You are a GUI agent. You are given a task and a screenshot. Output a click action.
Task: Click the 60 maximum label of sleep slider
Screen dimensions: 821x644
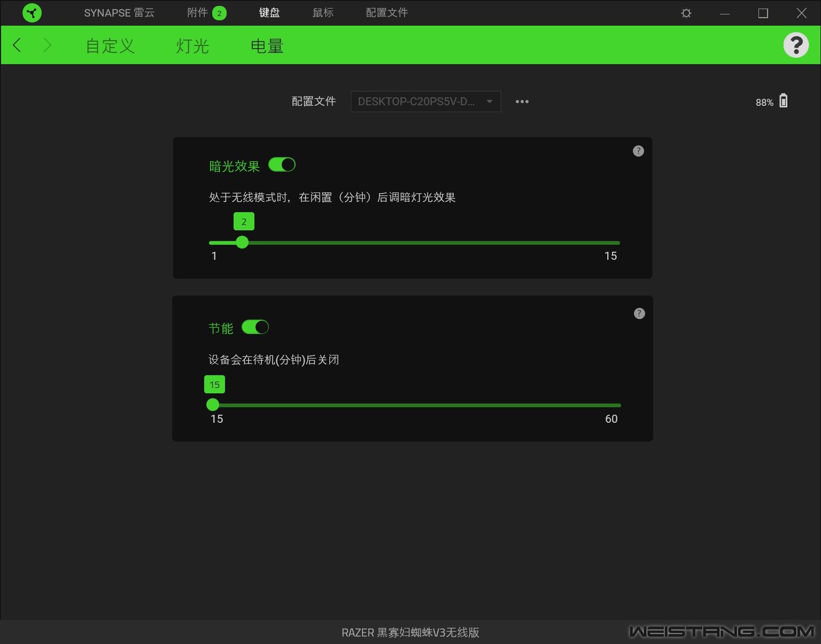pos(611,419)
